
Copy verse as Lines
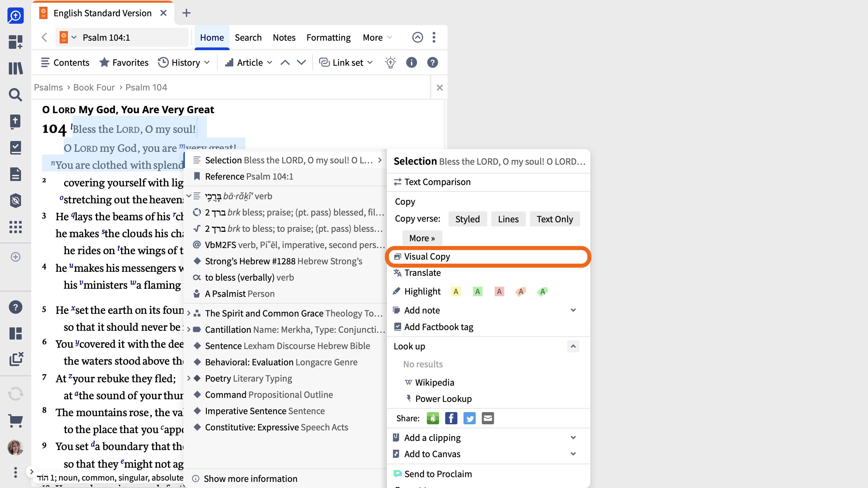508,219
